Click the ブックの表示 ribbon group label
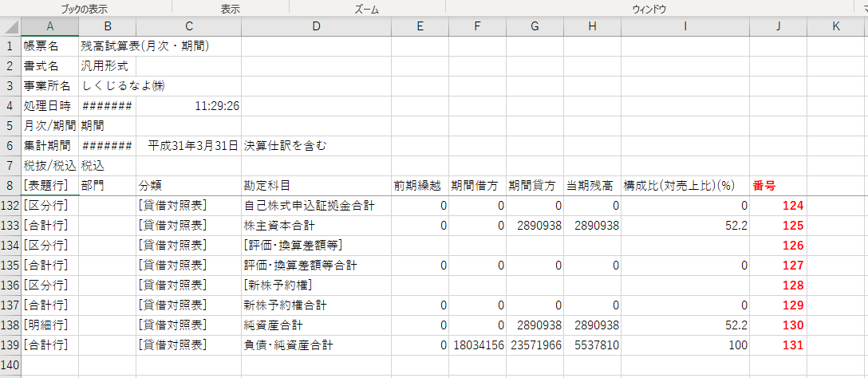 [x=84, y=9]
